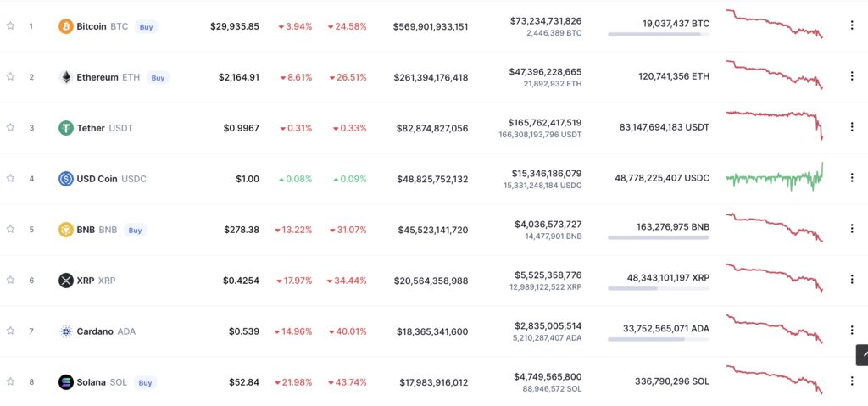This screenshot has width=868, height=406.
Task: Toggle the watchlist star for Tether
Action: pyautogui.click(x=10, y=128)
